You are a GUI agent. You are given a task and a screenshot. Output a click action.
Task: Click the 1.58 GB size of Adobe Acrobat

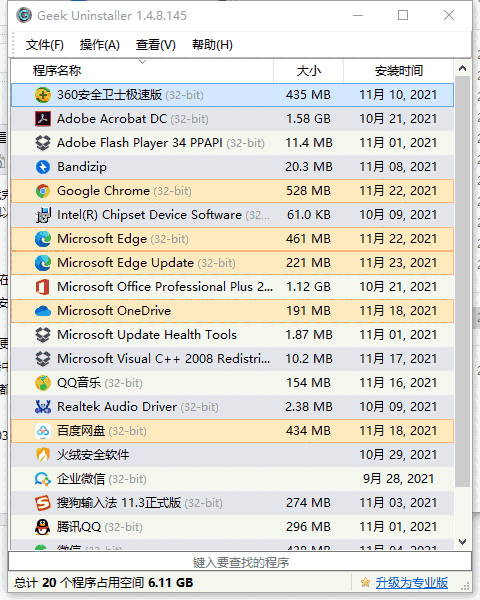[309, 119]
